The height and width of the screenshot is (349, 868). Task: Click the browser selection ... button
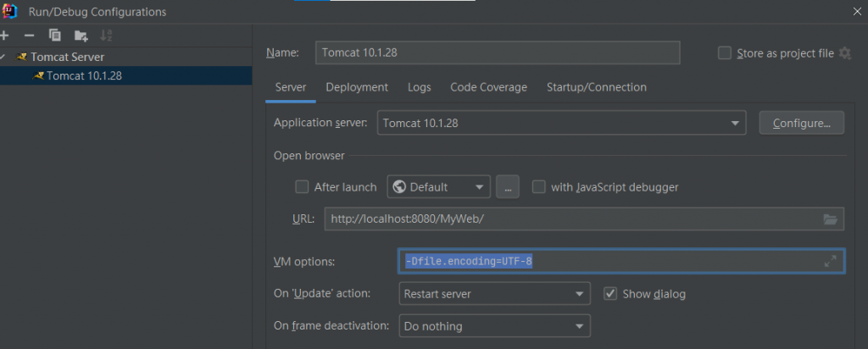pyautogui.click(x=508, y=187)
